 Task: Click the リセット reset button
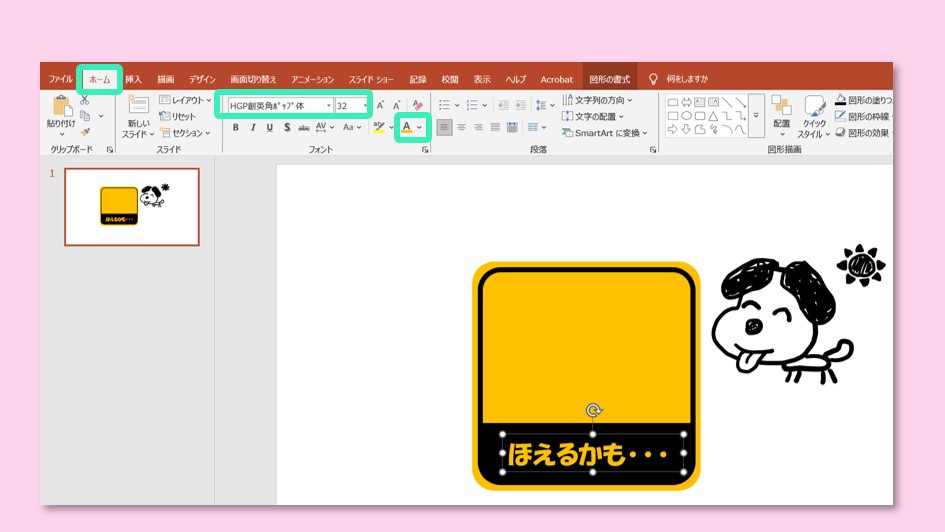tap(178, 116)
